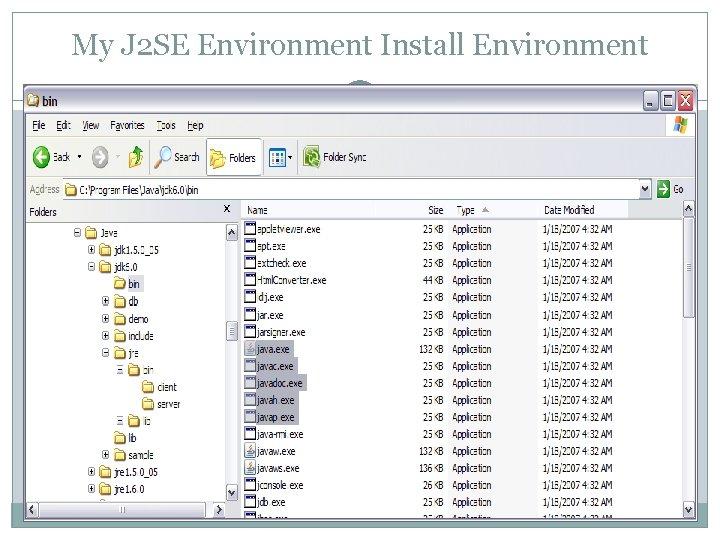Collapse the jdk6.0 tree node
The image size is (720, 540).
click(91, 267)
